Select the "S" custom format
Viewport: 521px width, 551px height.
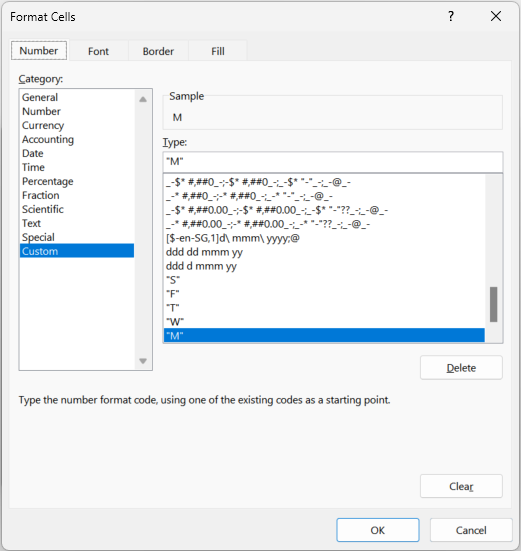click(x=324, y=280)
